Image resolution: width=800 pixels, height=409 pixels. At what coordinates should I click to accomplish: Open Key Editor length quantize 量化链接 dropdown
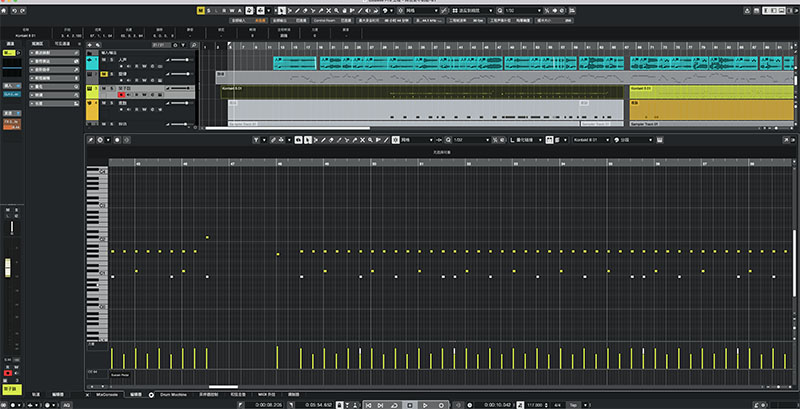point(526,140)
